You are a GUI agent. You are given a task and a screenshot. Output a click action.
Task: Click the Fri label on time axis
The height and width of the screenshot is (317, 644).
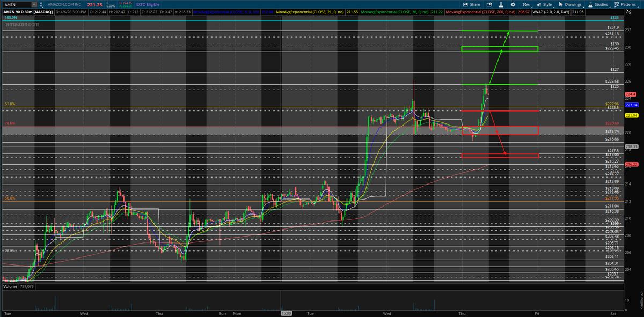click(537, 313)
